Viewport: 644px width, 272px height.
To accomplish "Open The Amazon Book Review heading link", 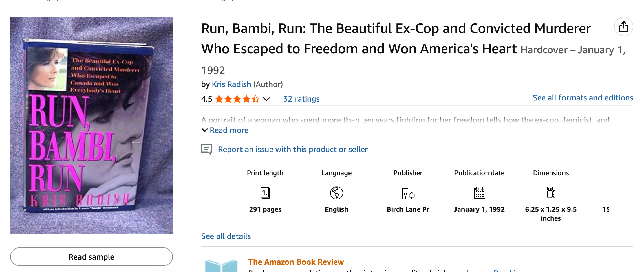I will point(296,262).
